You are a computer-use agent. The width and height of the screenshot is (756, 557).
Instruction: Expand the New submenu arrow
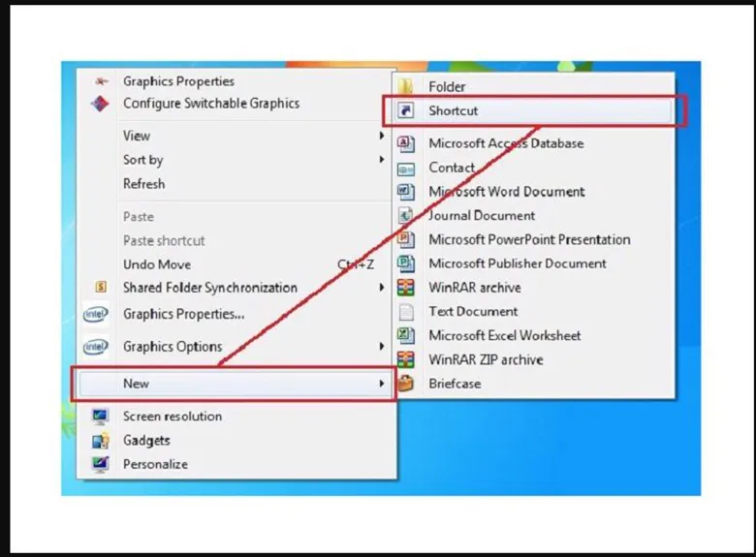point(381,384)
